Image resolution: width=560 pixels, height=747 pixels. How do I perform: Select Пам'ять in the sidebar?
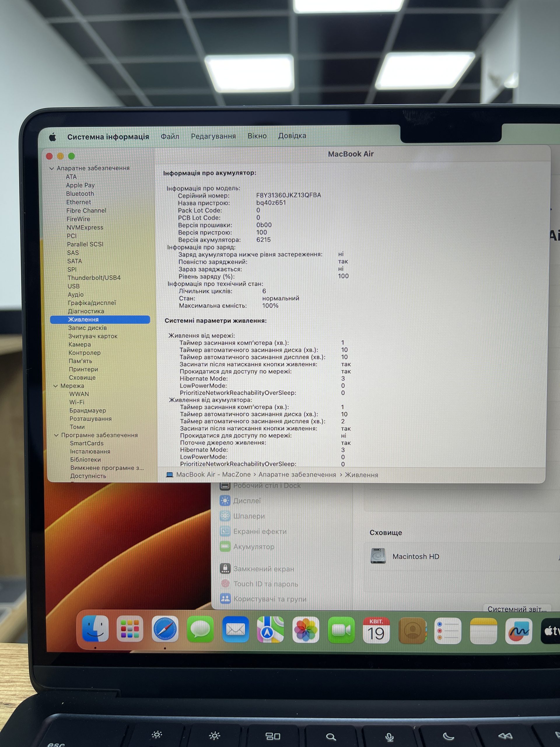coord(80,361)
